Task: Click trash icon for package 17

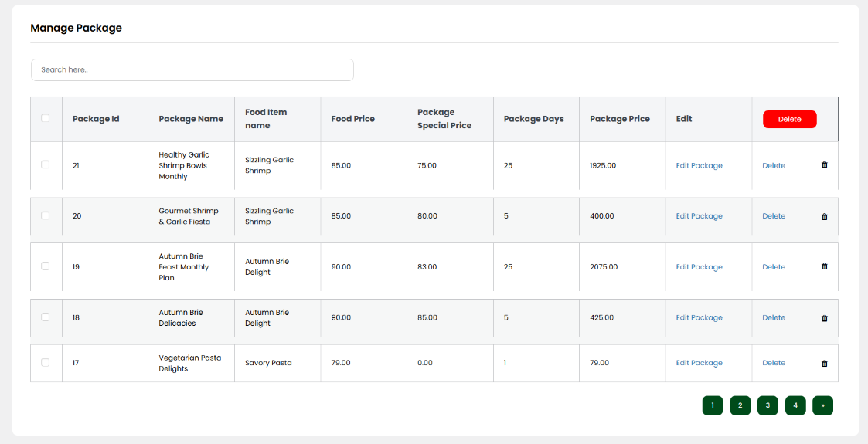Action: pyautogui.click(x=824, y=363)
